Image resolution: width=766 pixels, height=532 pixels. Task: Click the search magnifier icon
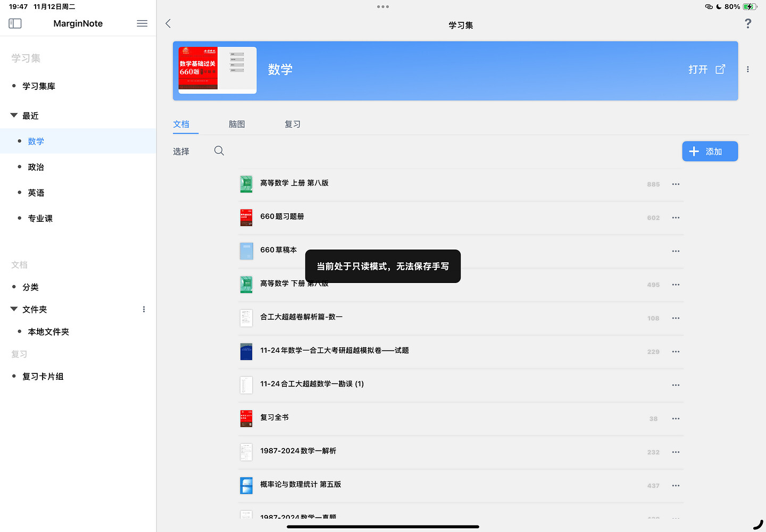click(219, 151)
